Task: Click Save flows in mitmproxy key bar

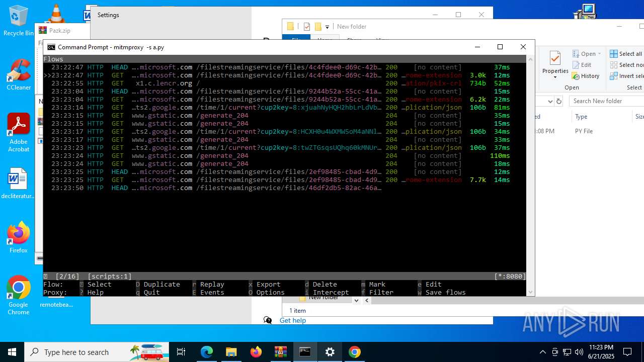Action: (x=446, y=293)
